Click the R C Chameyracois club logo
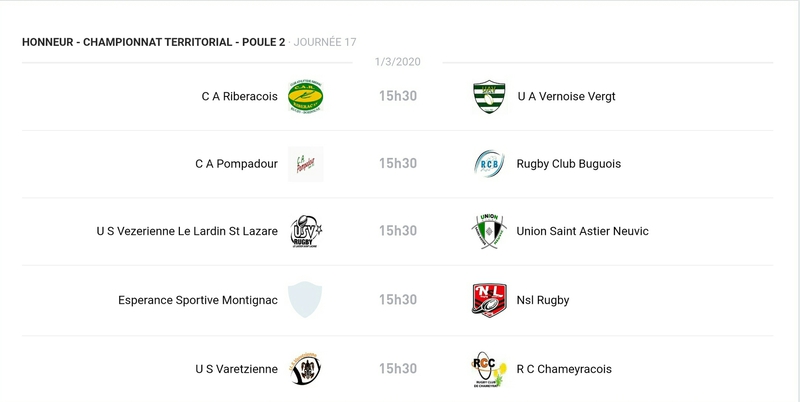The width and height of the screenshot is (800, 402). pos(489,369)
